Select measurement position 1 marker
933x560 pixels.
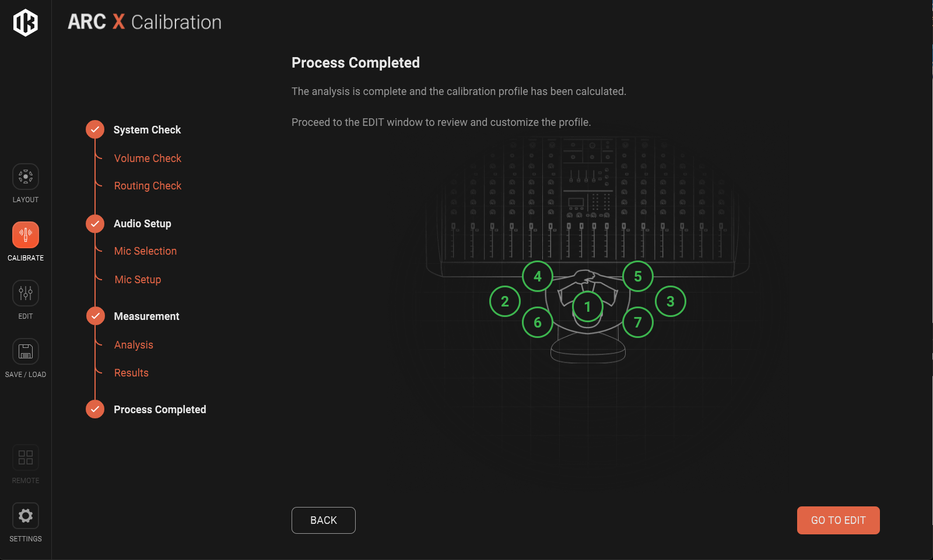click(588, 307)
